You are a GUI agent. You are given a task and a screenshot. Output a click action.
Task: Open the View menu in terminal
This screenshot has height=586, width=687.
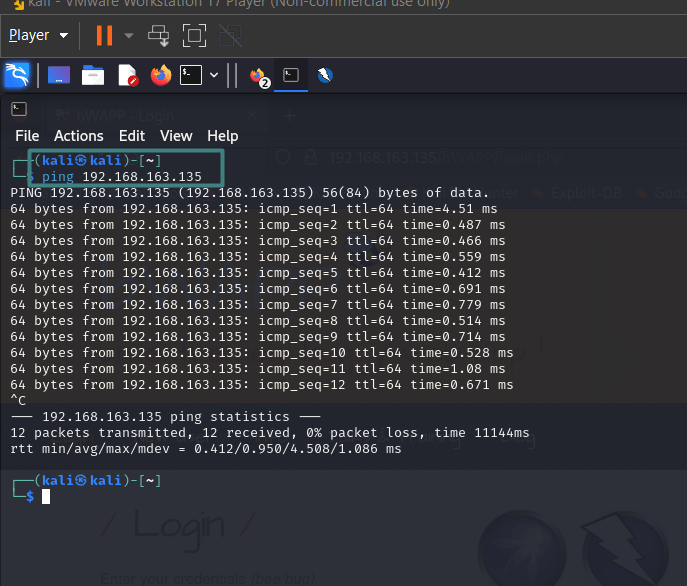tap(176, 136)
